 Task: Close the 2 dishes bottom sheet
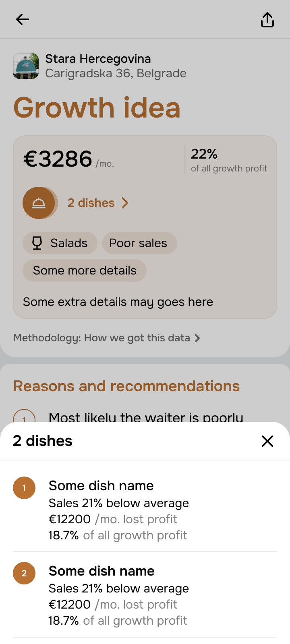point(267,441)
